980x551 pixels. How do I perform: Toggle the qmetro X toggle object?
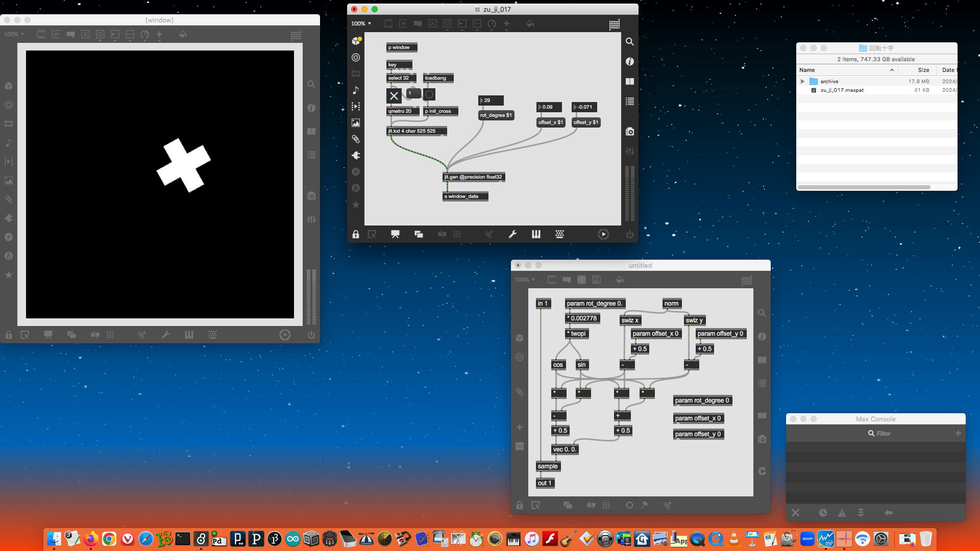pyautogui.click(x=394, y=95)
